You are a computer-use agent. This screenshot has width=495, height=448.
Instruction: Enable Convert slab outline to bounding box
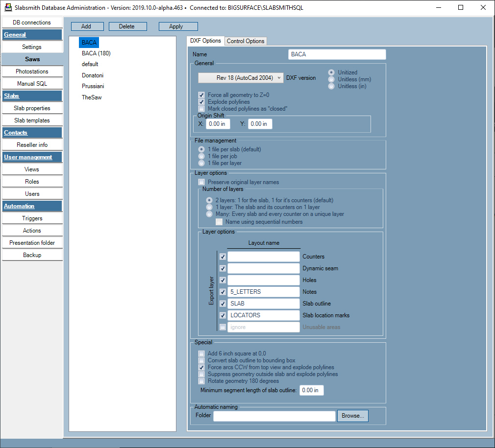201,360
